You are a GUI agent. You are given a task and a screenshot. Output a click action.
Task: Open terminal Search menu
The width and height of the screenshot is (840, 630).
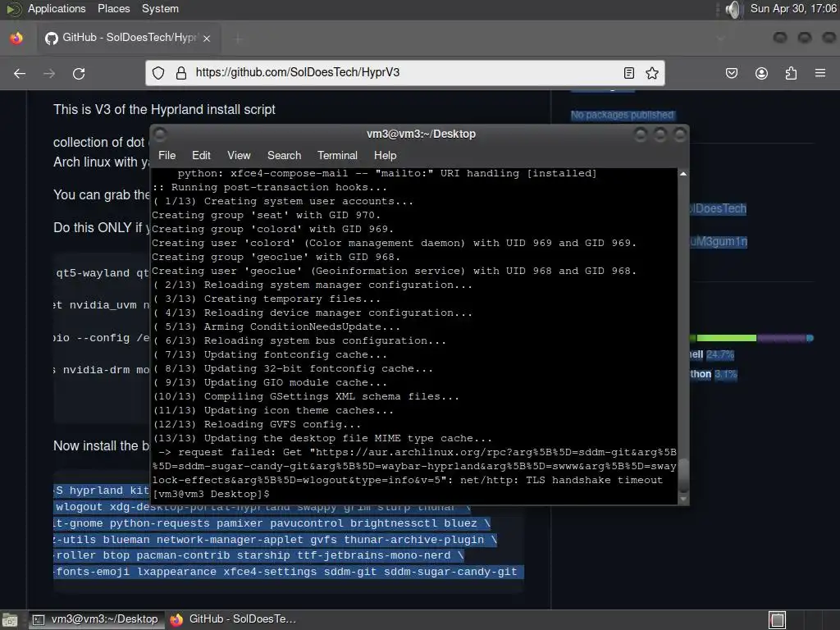(x=284, y=155)
